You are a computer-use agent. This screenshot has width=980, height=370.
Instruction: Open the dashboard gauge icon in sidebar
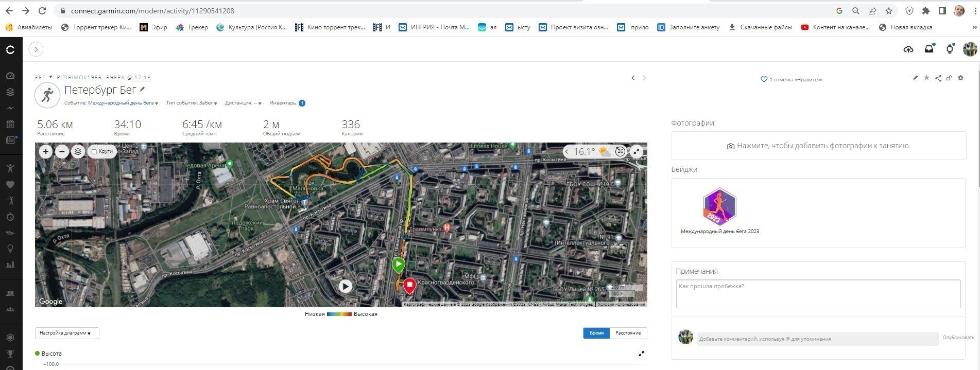click(x=10, y=76)
